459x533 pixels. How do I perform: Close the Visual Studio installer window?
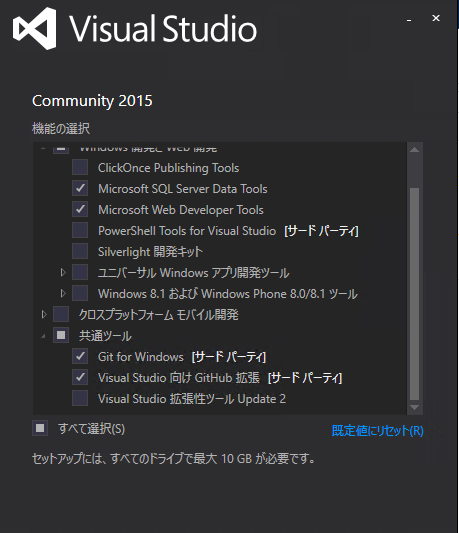[436, 18]
